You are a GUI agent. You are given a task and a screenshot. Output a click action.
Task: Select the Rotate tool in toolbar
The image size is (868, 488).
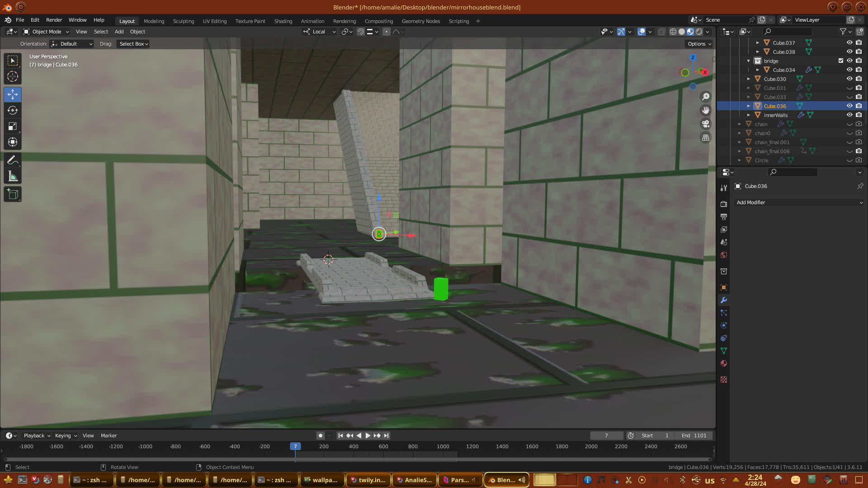pos(13,111)
